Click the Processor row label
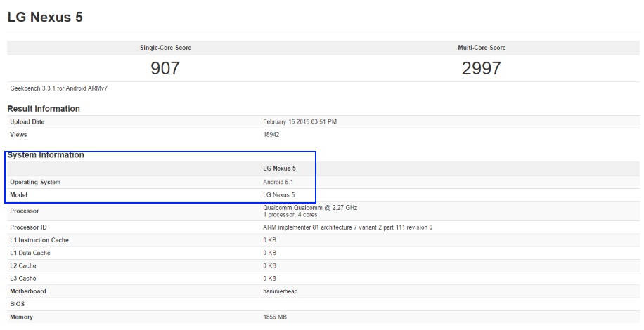The width and height of the screenshot is (644, 330). 24,211
